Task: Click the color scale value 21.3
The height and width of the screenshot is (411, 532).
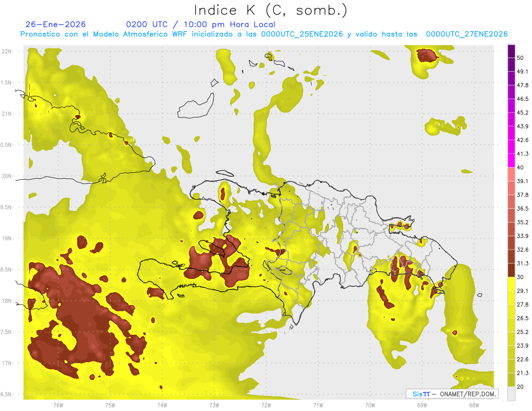Action: pos(523,373)
